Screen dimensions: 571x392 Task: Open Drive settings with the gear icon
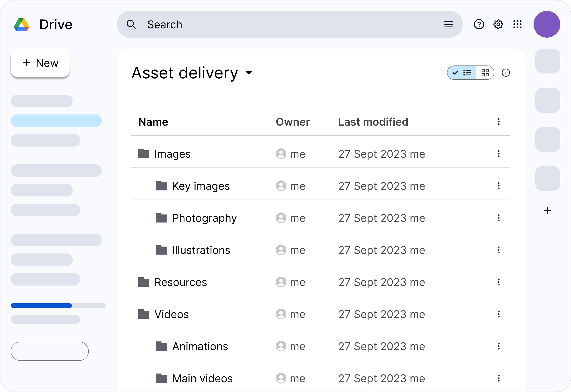point(498,24)
